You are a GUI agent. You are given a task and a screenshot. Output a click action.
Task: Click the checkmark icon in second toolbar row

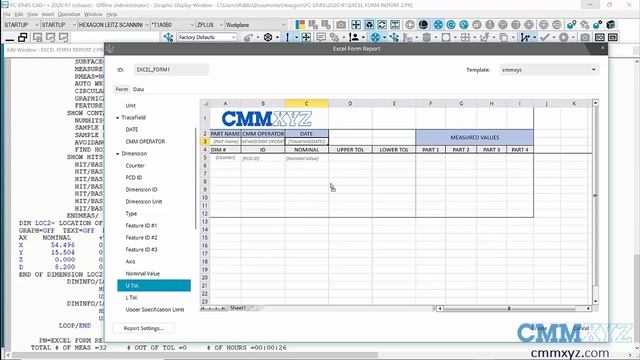click(544, 38)
